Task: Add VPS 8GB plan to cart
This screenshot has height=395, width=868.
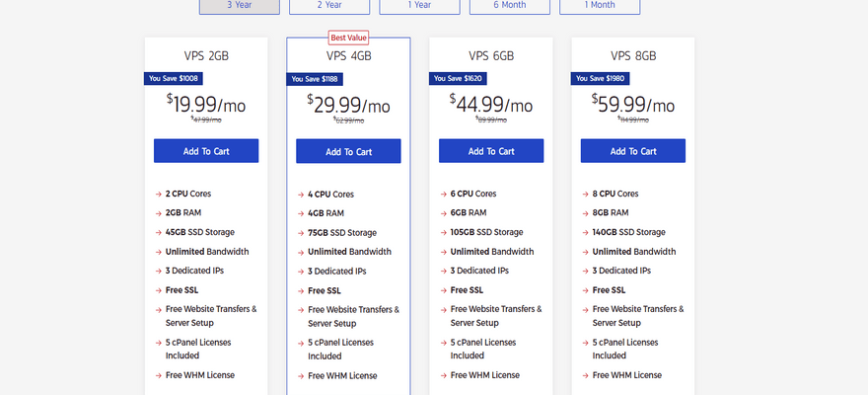Action: 633,151
